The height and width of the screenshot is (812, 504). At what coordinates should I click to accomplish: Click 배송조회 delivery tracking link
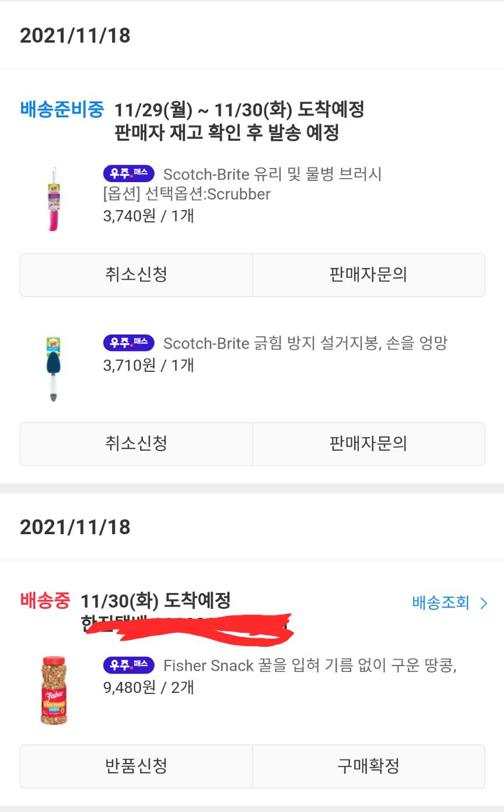[440, 603]
